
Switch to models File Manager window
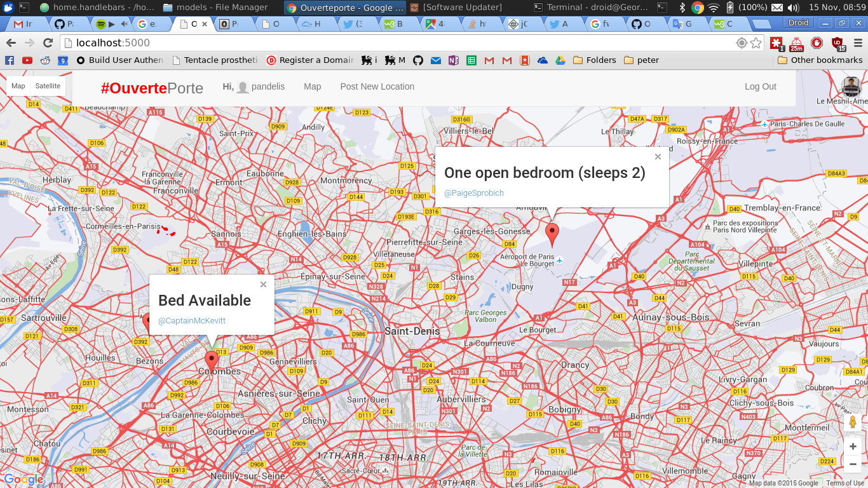click(215, 8)
